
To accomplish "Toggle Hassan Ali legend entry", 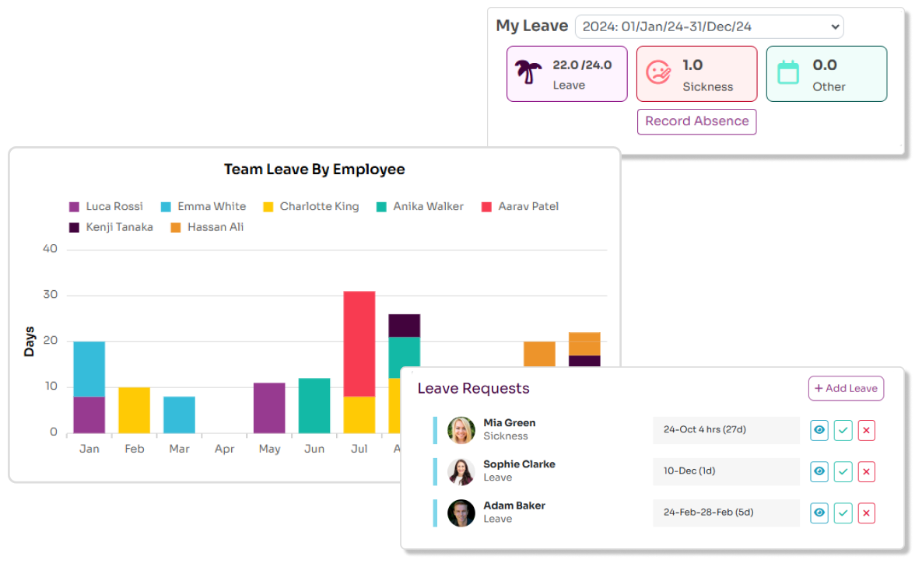I will pos(207,227).
